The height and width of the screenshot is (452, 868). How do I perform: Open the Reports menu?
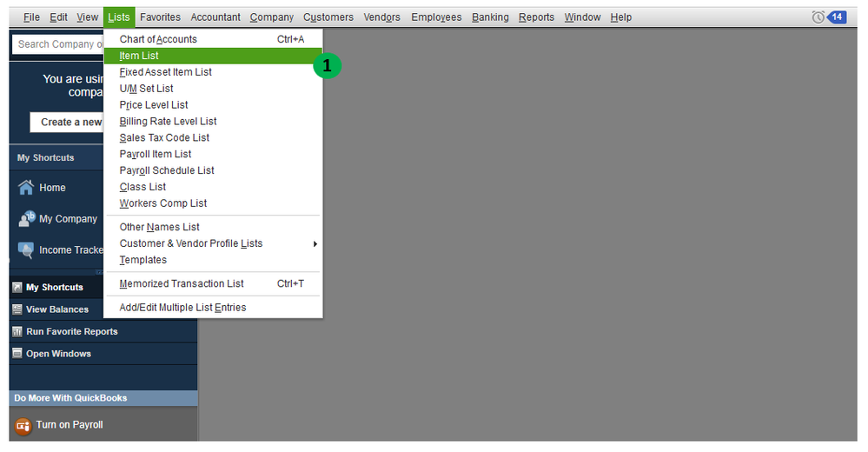(x=536, y=17)
